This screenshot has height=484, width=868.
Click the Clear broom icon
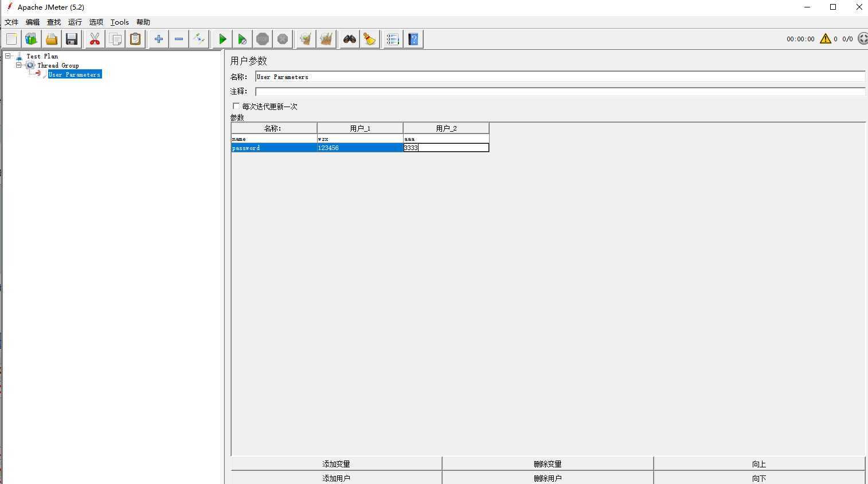coord(306,39)
